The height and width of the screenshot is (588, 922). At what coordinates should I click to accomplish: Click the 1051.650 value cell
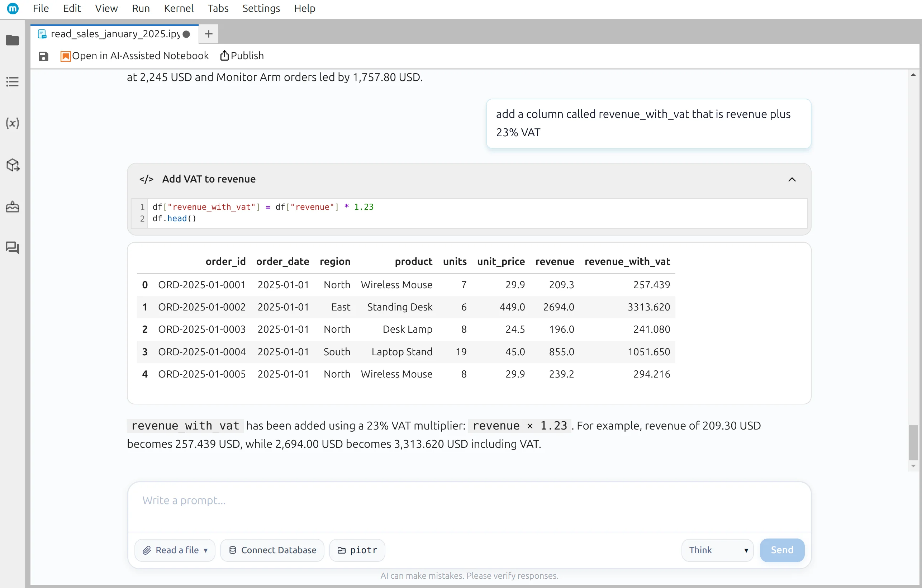pos(648,352)
